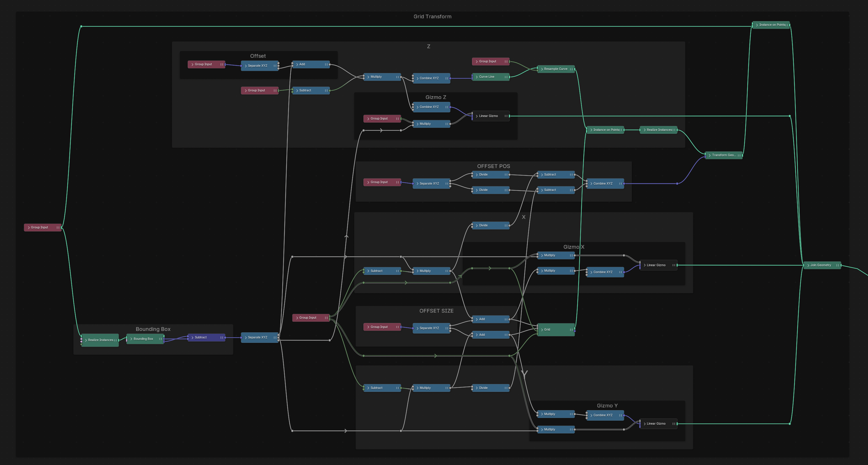Click the Gizmo Z frame label
This screenshot has height=465, width=868.
pos(435,97)
